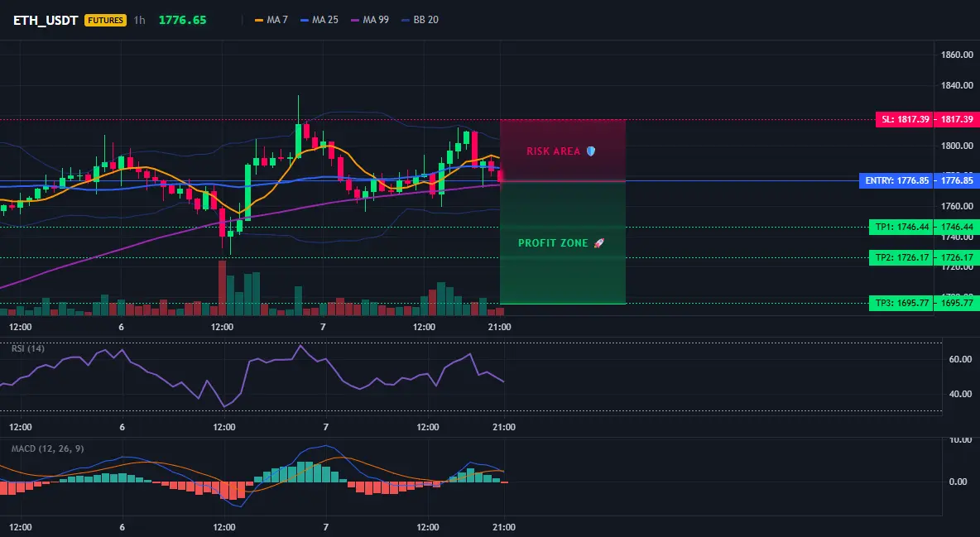Image resolution: width=980 pixels, height=537 pixels.
Task: Click the 10.00 value on MACD axis
Action: click(961, 440)
